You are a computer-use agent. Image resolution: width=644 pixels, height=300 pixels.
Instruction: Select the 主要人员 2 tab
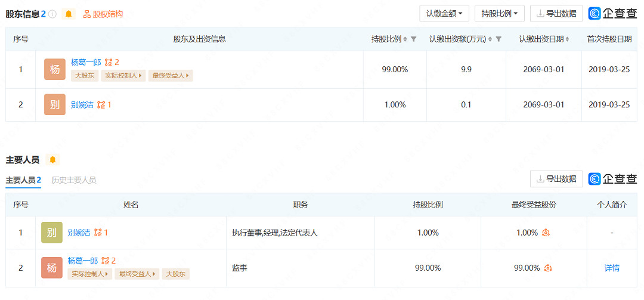pos(23,180)
